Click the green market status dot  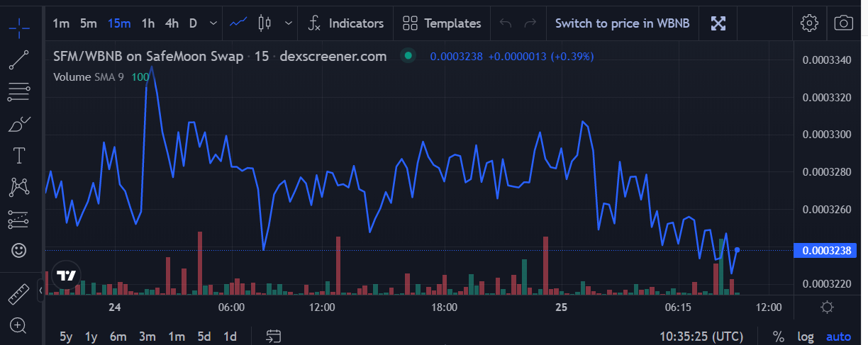tap(408, 56)
